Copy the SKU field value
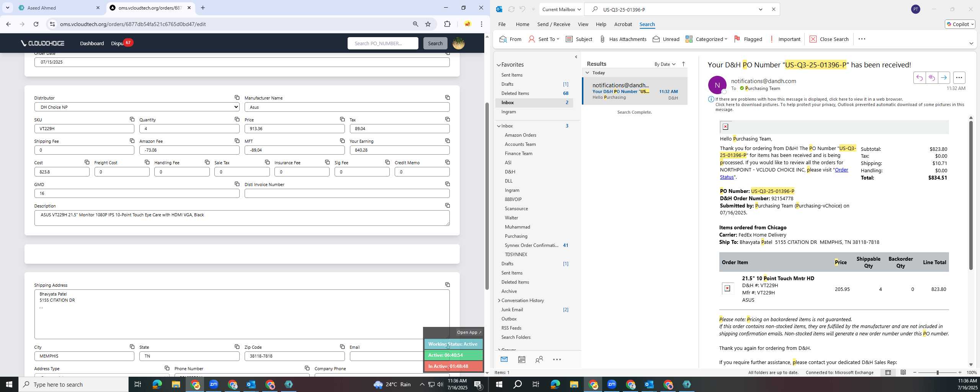 click(132, 119)
